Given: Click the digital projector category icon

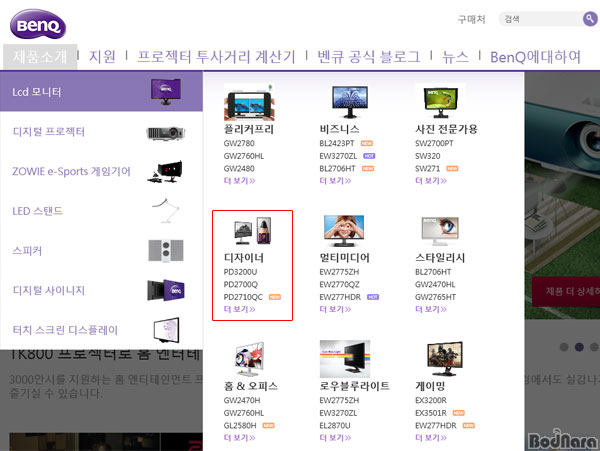Looking at the screenshot, I should click(x=166, y=133).
